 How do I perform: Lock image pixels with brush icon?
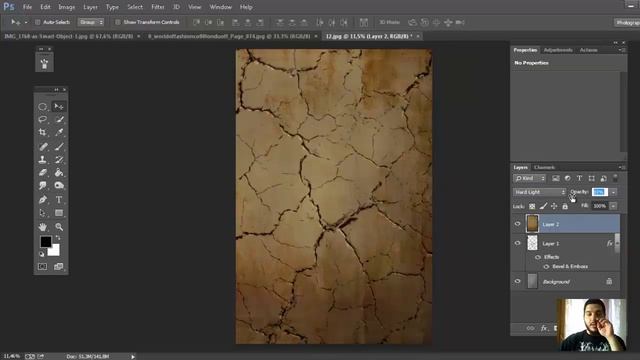pos(543,206)
